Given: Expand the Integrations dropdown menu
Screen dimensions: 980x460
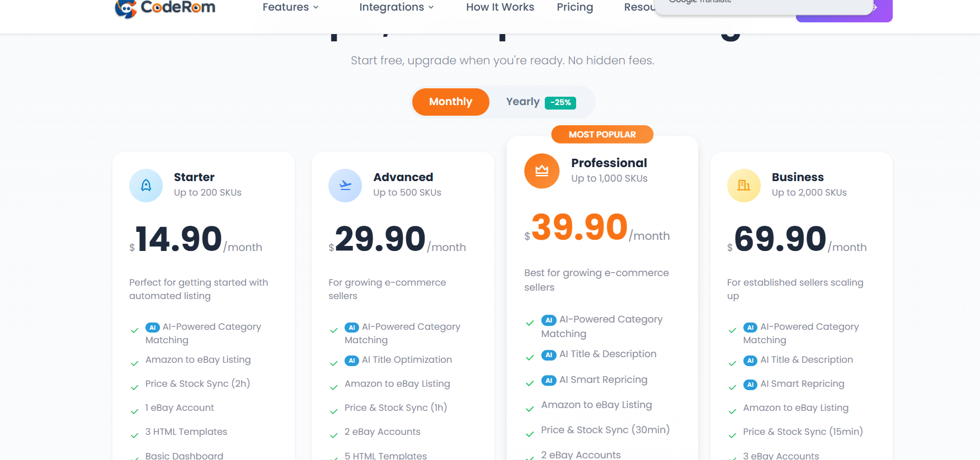Looking at the screenshot, I should coord(397,7).
